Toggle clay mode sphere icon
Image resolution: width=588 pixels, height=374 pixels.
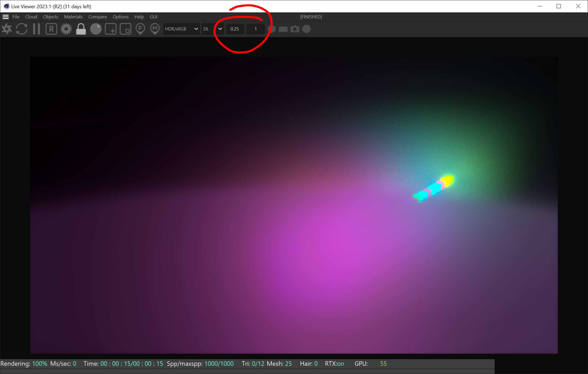pos(96,29)
